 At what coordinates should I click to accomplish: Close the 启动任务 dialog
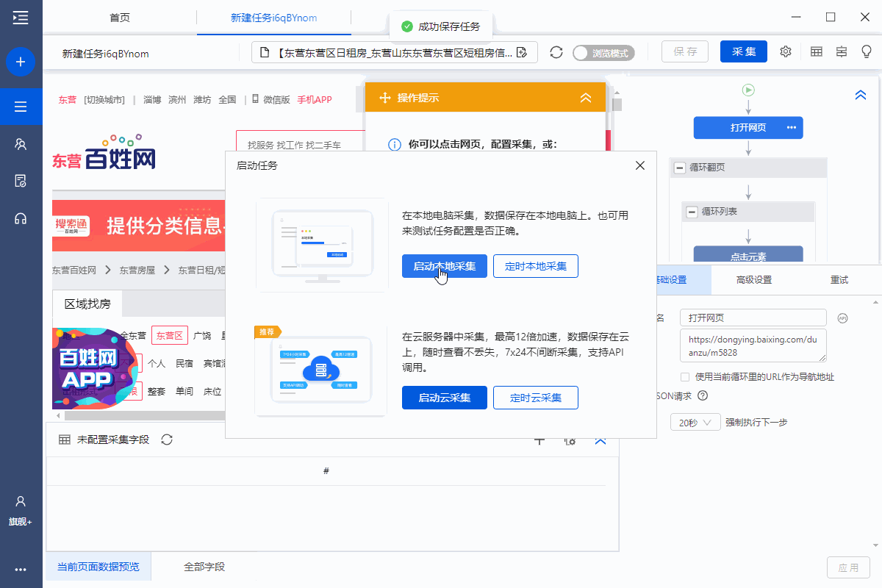tap(640, 166)
